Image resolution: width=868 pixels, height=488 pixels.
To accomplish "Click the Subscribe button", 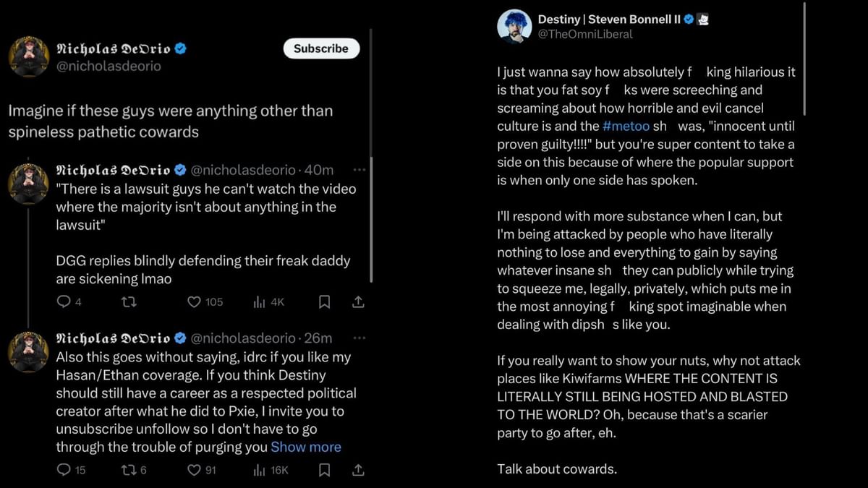I will click(320, 48).
